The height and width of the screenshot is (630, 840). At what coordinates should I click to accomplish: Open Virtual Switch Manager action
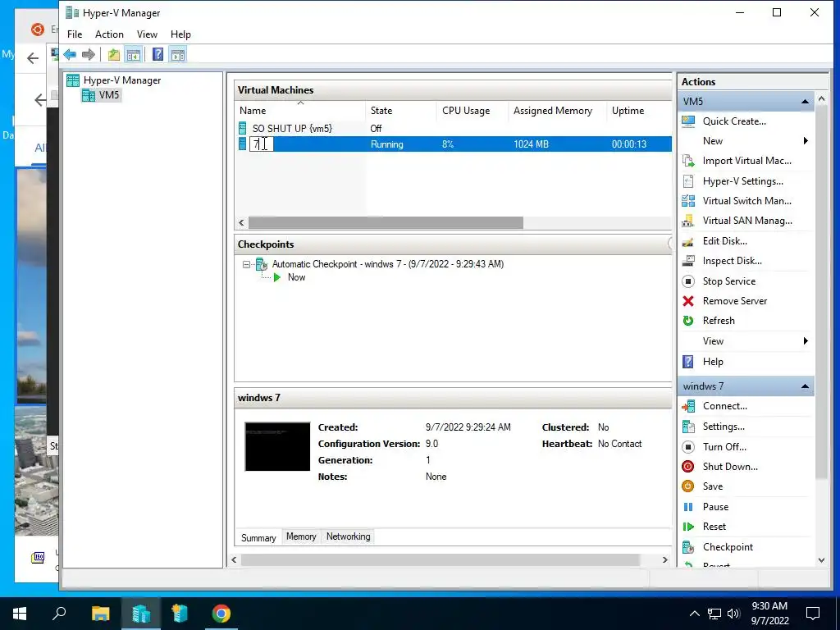[746, 201]
